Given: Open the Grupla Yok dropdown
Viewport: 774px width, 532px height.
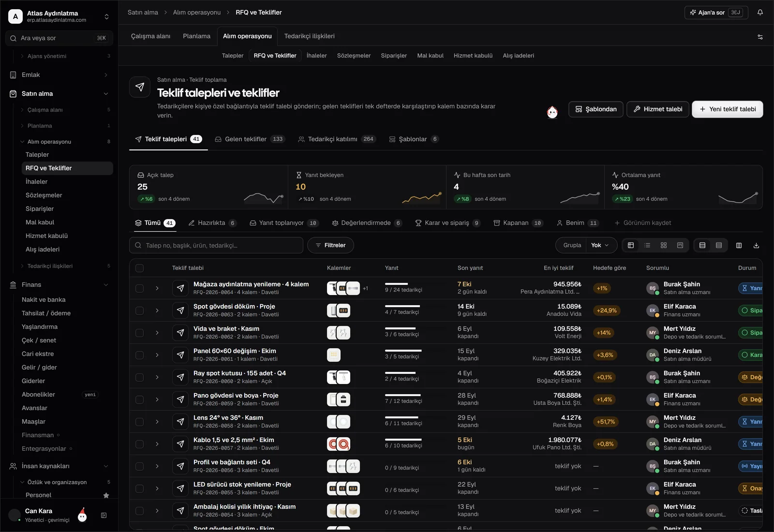Looking at the screenshot, I should click(x=600, y=245).
